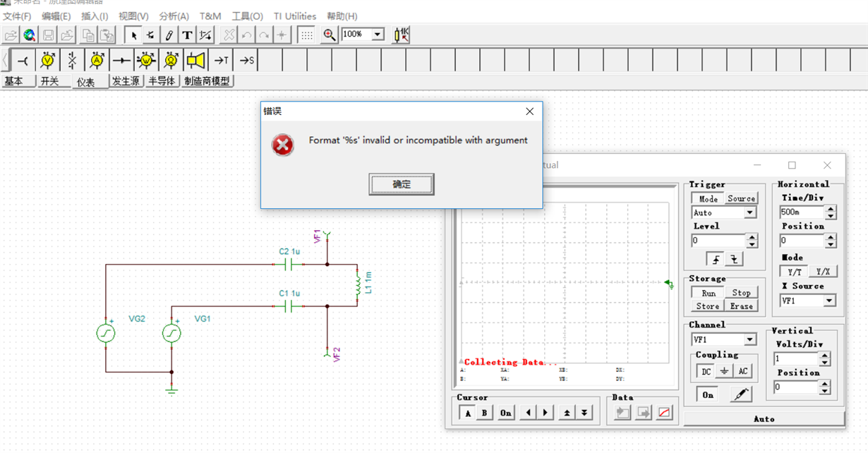Copy selection using the copy icon
The width and height of the screenshot is (868, 453).
tap(88, 35)
